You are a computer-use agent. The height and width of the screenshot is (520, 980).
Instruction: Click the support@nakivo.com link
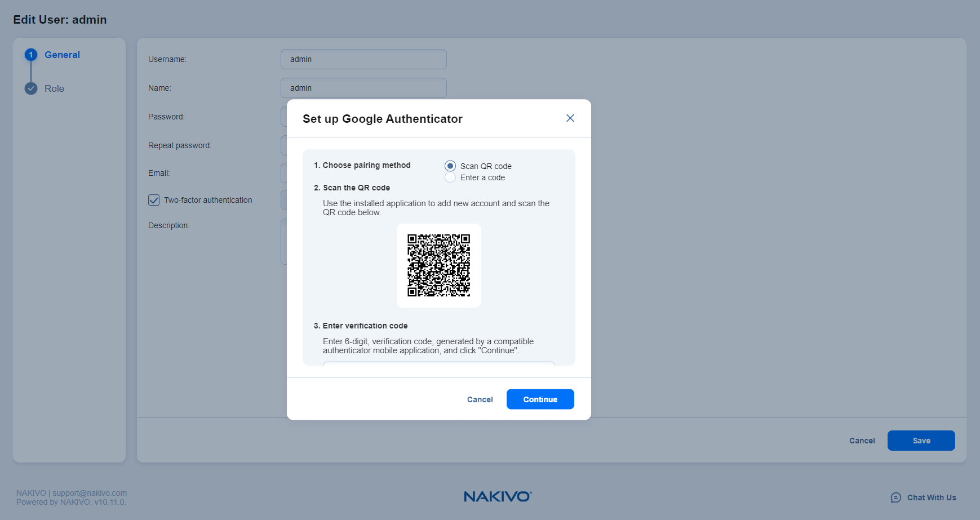click(x=90, y=493)
